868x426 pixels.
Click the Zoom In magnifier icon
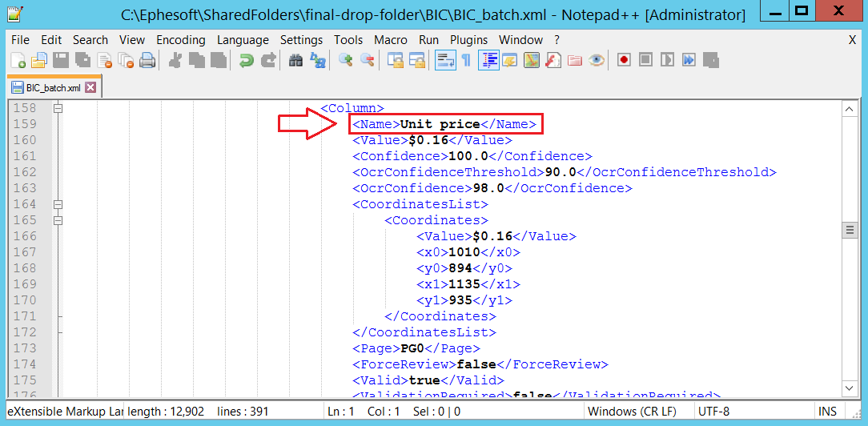pos(346,60)
